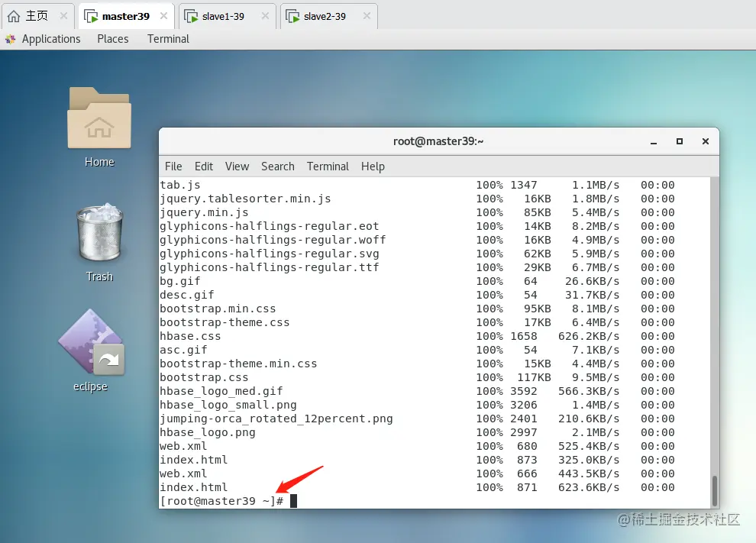Maximize the root@master39 terminal window
The image size is (756, 543).
[x=680, y=141]
